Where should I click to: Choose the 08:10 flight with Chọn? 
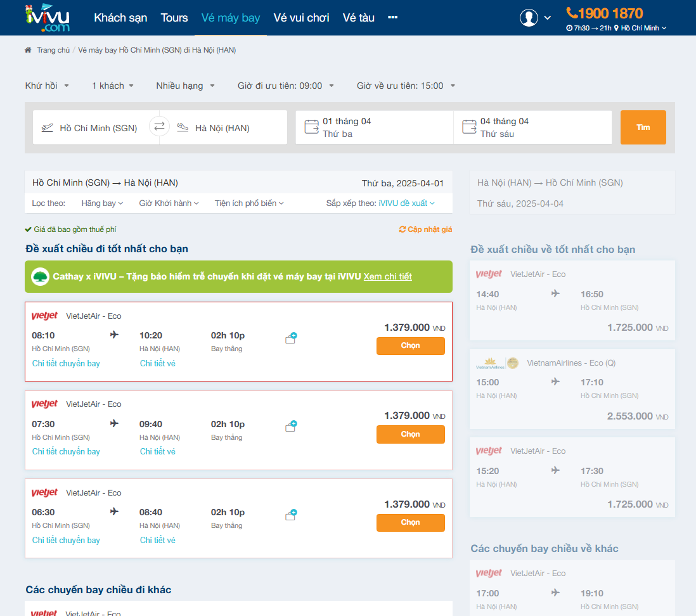click(410, 346)
